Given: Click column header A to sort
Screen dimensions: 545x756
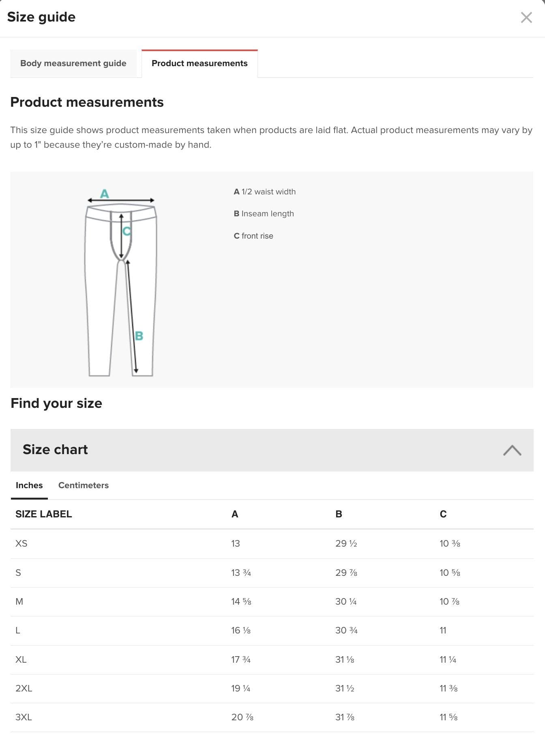Looking at the screenshot, I should click(x=234, y=514).
